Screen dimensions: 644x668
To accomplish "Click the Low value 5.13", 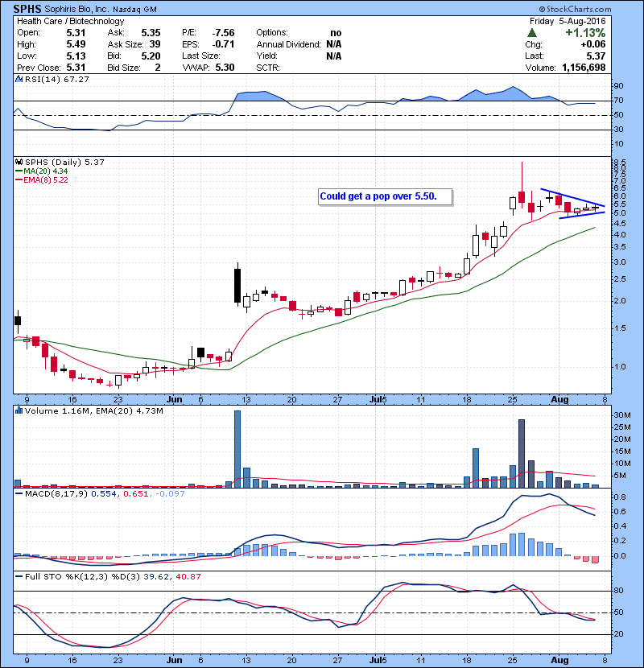I will coord(76,56).
